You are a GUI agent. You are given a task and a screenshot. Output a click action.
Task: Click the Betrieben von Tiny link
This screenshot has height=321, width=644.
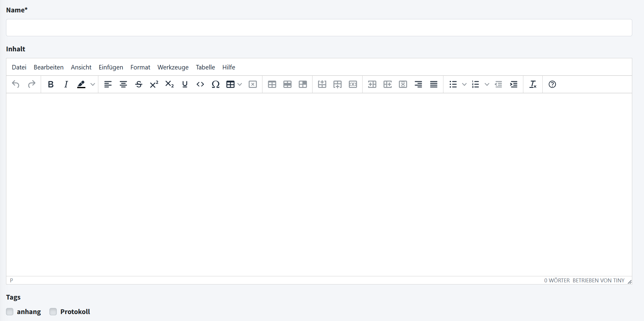(x=598, y=281)
